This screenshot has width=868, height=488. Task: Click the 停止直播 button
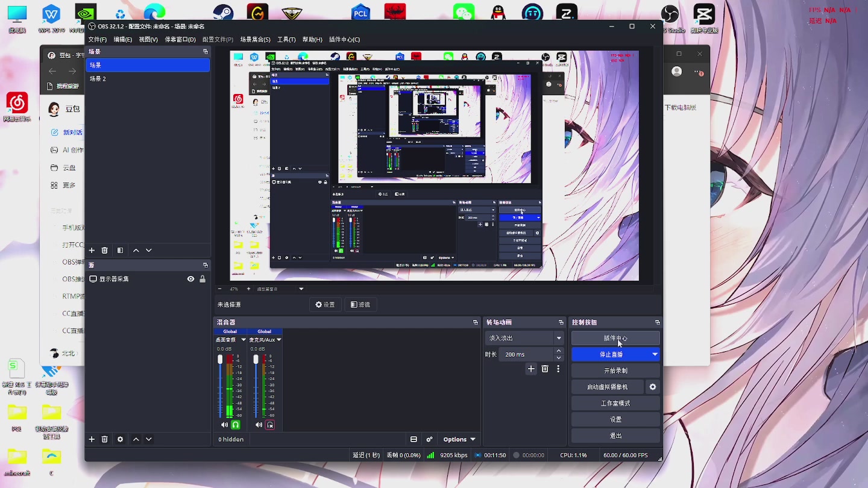611,354
